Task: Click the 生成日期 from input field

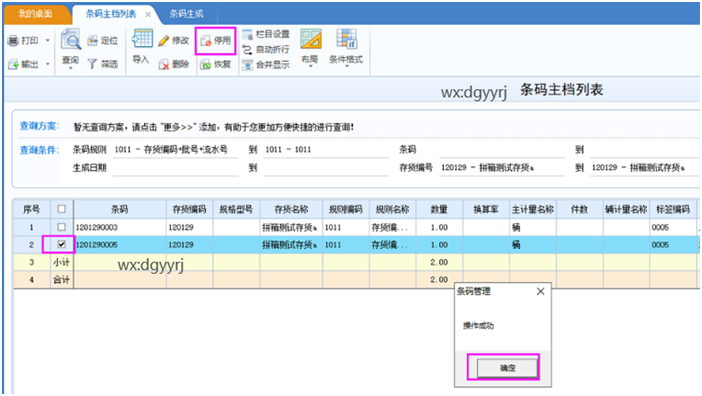Action: click(x=175, y=168)
